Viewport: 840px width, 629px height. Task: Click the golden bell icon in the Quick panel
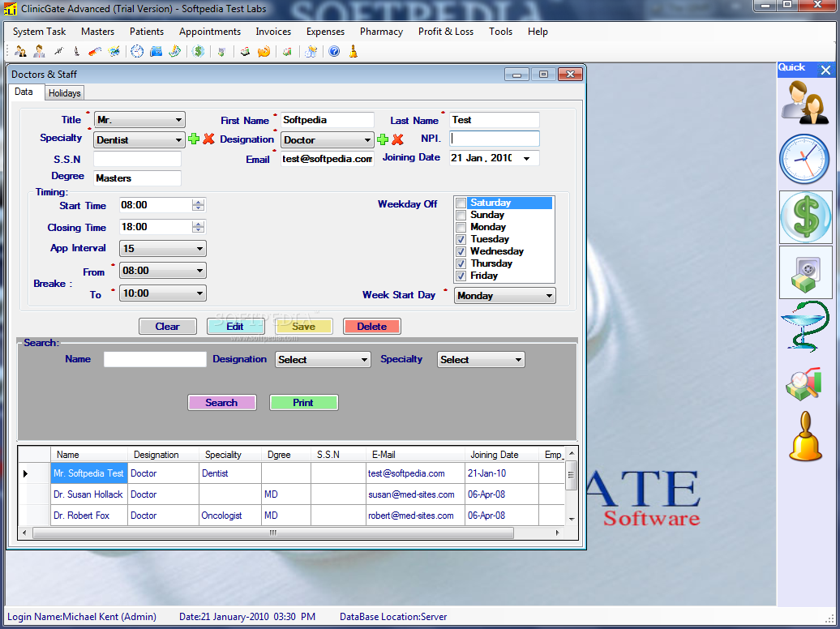pyautogui.click(x=805, y=437)
